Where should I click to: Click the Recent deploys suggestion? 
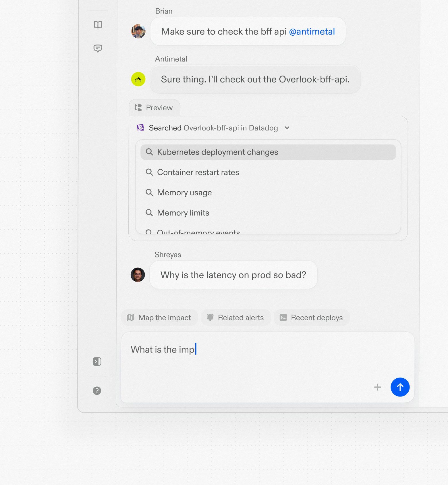coord(312,317)
